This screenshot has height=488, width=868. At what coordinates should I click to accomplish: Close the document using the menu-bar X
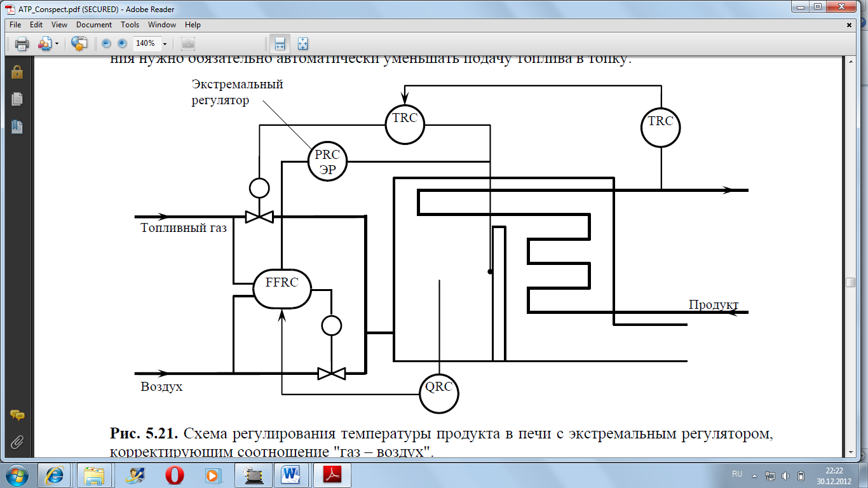coord(850,25)
